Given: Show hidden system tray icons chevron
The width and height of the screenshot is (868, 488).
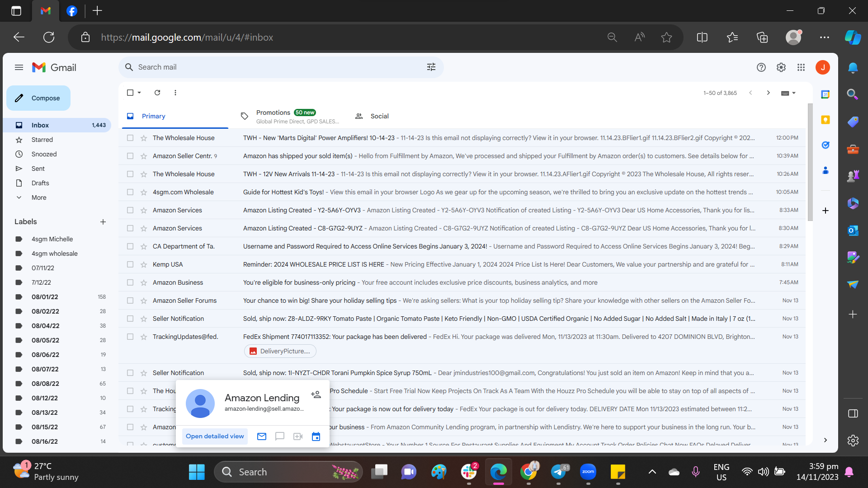Looking at the screenshot, I should pos(652,472).
